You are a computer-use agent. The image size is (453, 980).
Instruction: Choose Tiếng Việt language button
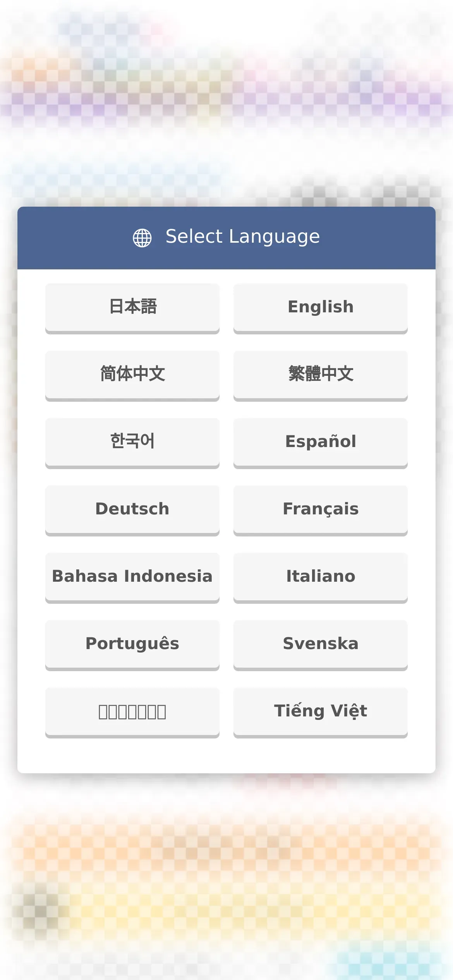coord(321,713)
